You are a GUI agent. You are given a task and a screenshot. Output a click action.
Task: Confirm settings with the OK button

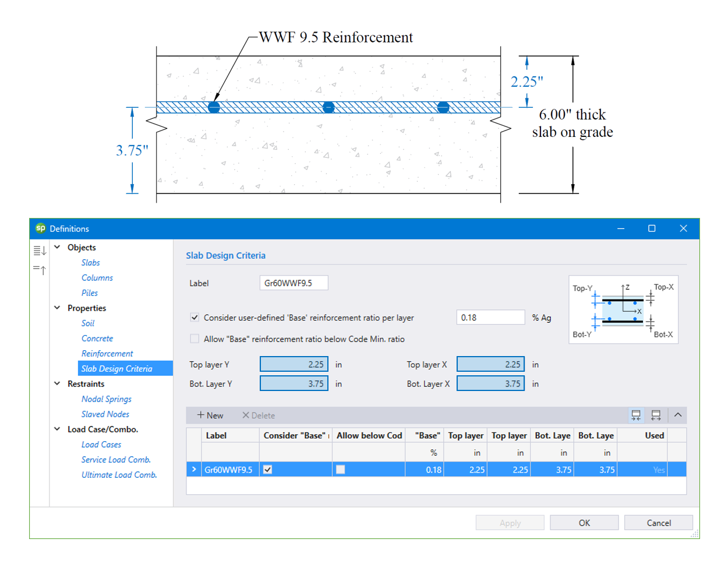pyautogui.click(x=584, y=522)
